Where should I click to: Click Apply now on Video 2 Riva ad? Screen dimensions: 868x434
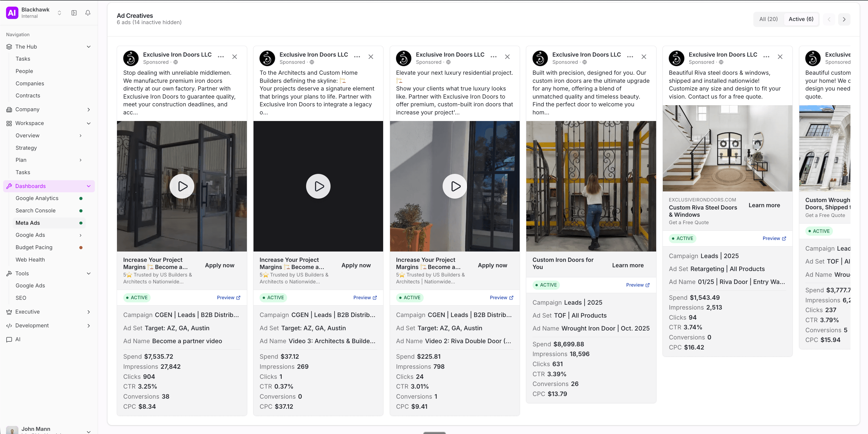click(493, 266)
